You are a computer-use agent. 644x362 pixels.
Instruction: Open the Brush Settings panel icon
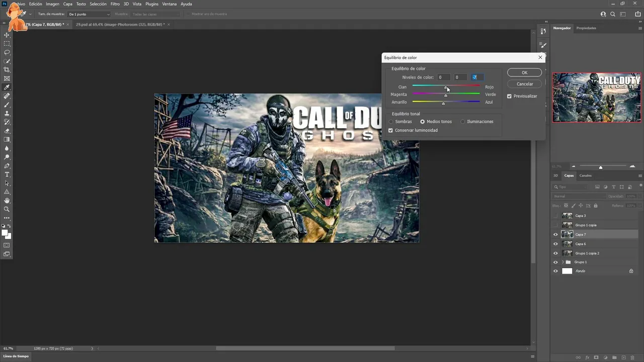(x=543, y=45)
